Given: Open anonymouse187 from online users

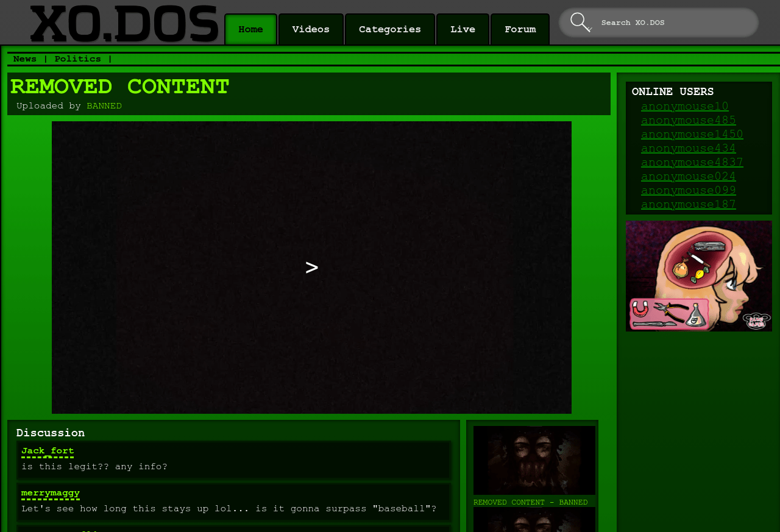Looking at the screenshot, I should tap(688, 205).
